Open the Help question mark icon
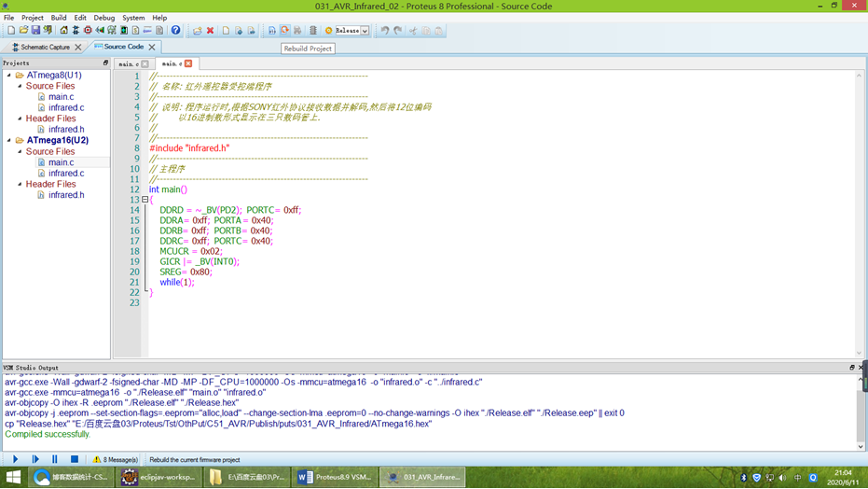Image resolution: width=868 pixels, height=489 pixels. [175, 31]
